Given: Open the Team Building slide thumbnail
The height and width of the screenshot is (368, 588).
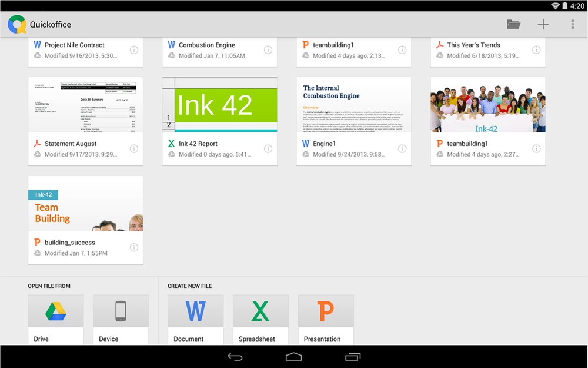Looking at the screenshot, I should click(x=85, y=204).
